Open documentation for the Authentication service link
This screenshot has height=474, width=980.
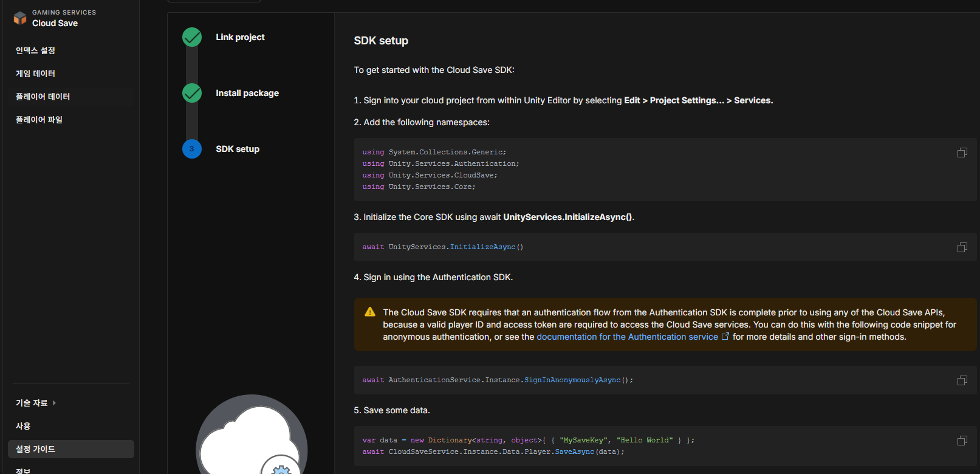pos(627,337)
